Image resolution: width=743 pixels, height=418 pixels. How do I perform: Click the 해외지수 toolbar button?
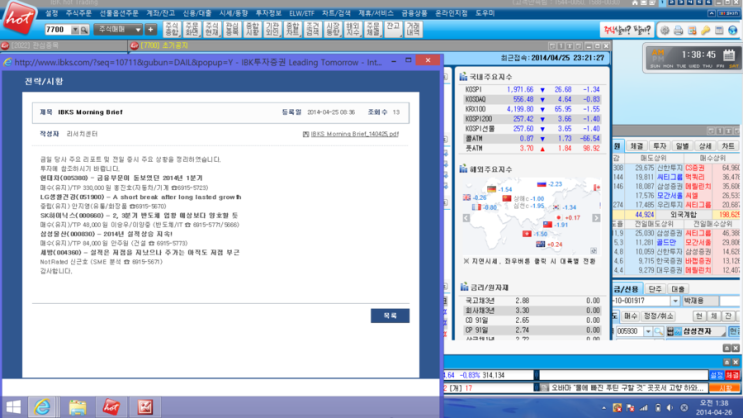click(x=353, y=29)
